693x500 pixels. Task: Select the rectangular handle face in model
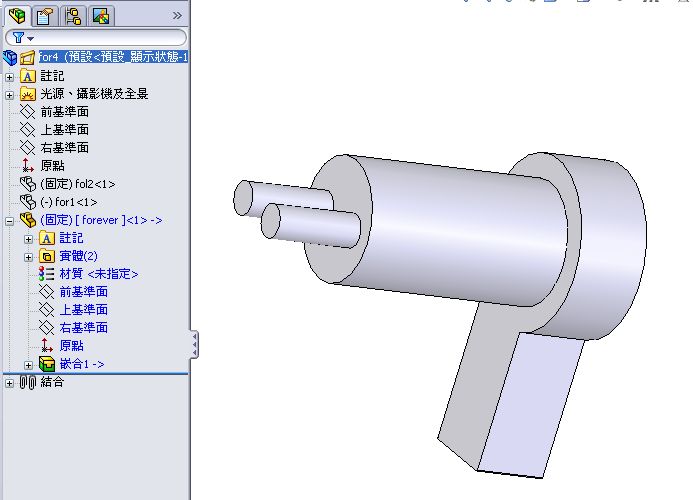tap(530, 407)
